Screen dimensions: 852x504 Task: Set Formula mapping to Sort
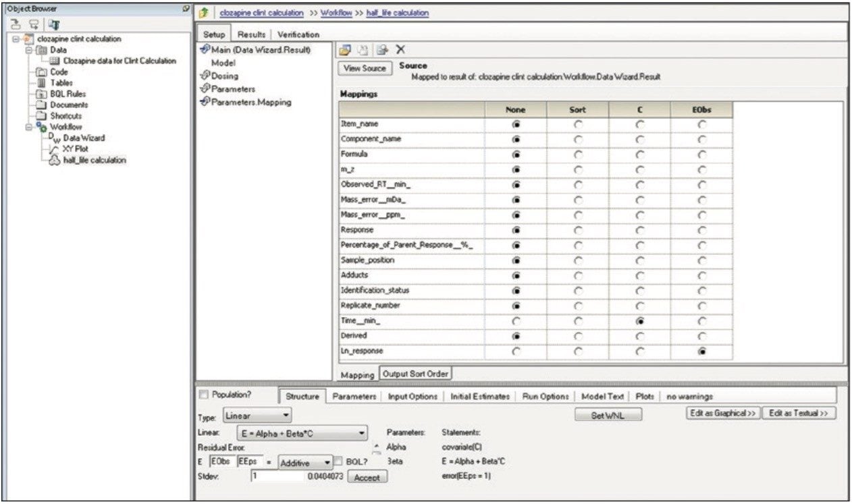tap(577, 155)
